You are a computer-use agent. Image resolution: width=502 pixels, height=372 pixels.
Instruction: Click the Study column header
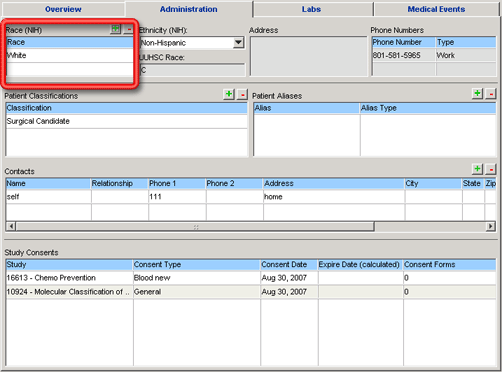[69, 264]
